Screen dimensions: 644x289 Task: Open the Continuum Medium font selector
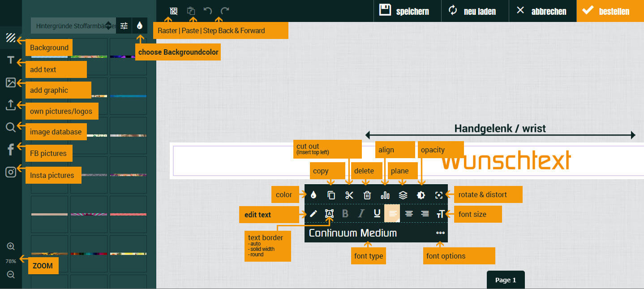[x=353, y=233]
